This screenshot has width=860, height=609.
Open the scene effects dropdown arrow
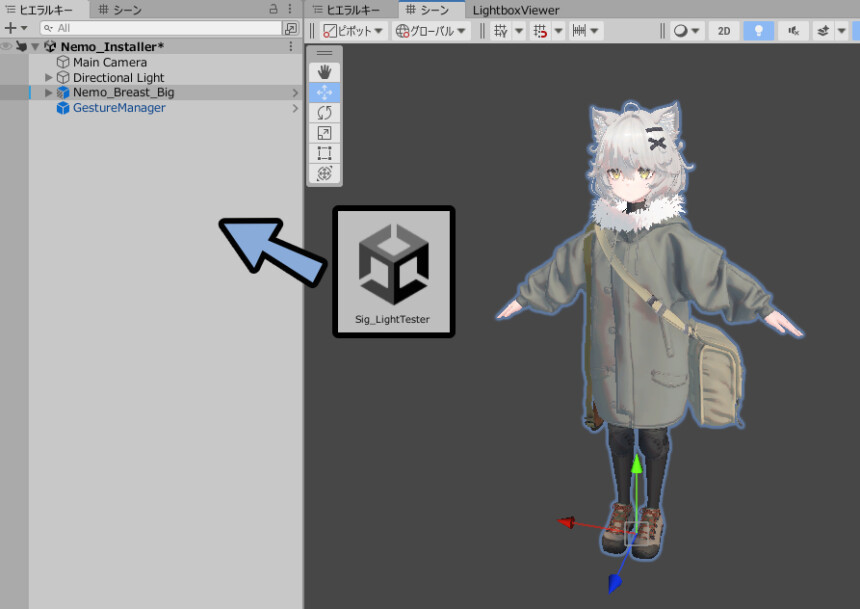pyautogui.click(x=841, y=31)
